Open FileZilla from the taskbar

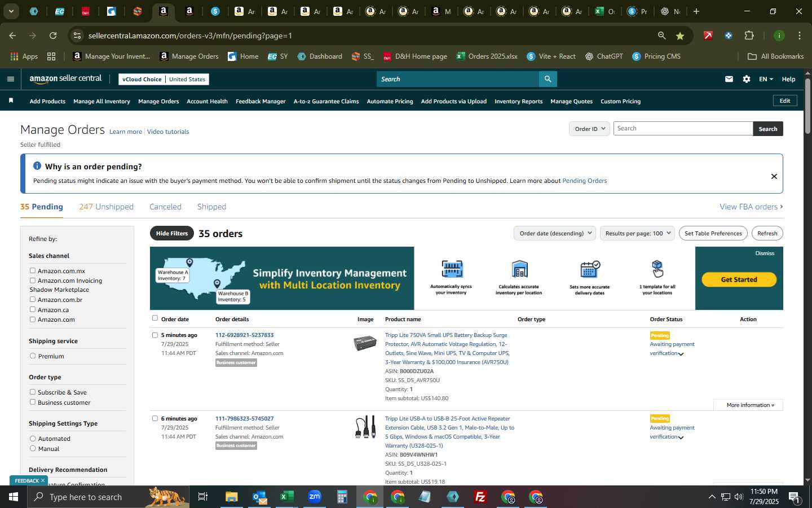[x=480, y=497]
